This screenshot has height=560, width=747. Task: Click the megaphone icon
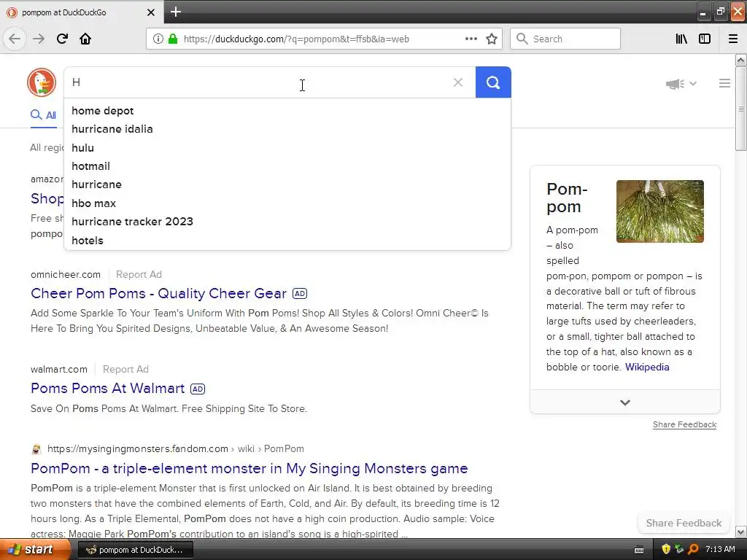tap(675, 84)
